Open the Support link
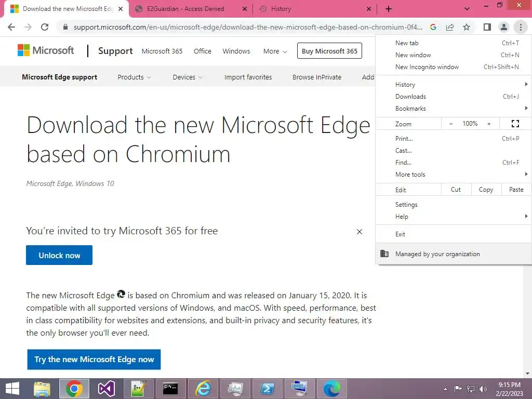Image resolution: width=532 pixels, height=399 pixels. click(x=115, y=51)
